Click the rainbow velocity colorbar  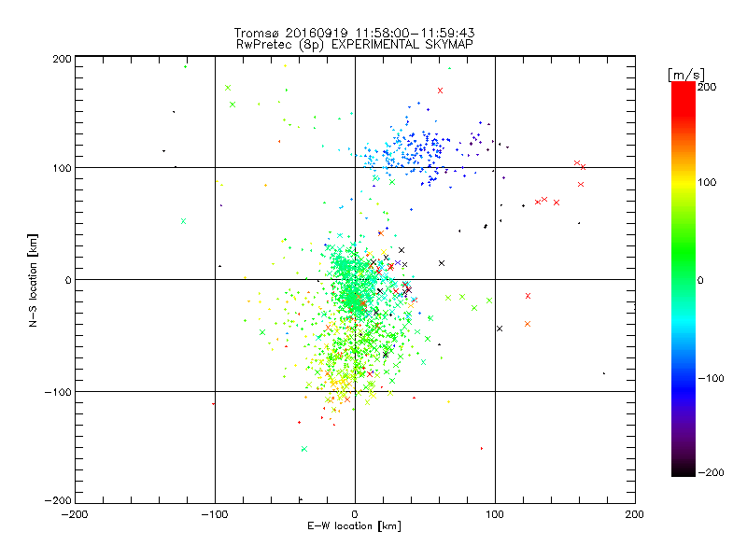coord(684,279)
